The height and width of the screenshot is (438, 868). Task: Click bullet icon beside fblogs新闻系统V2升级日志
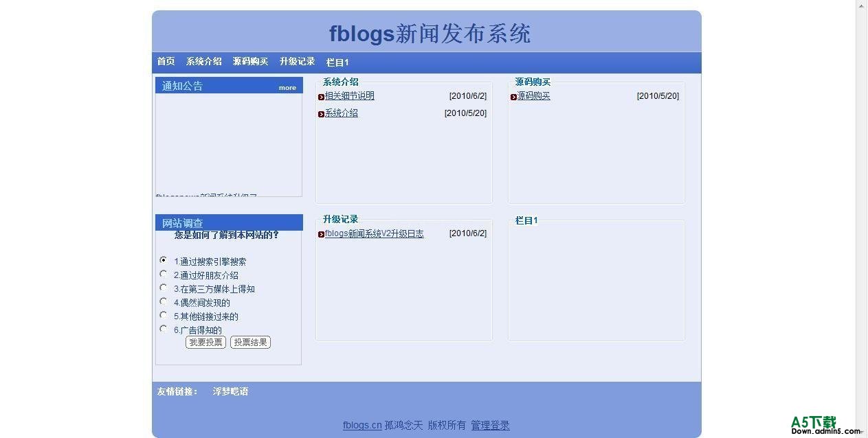(321, 234)
